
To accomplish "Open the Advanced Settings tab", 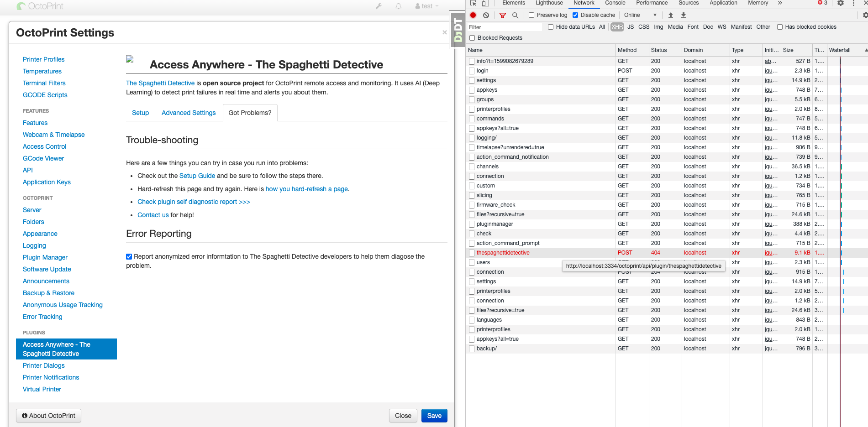I will tap(189, 113).
